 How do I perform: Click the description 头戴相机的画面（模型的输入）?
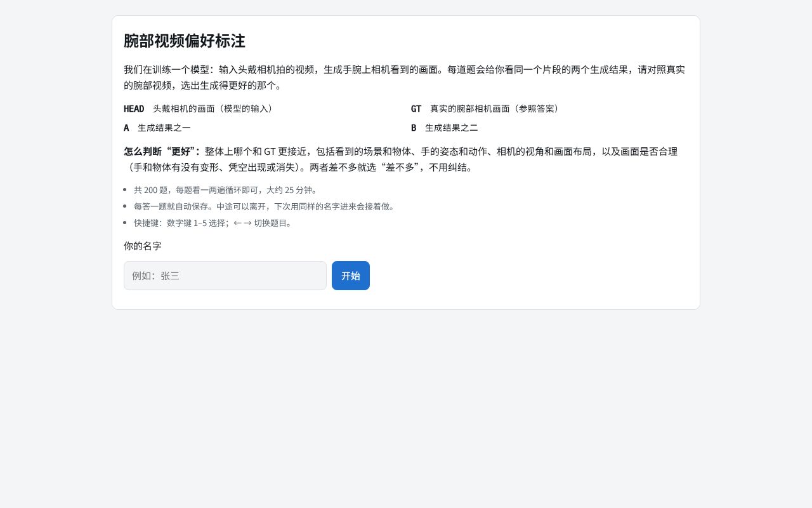214,109
